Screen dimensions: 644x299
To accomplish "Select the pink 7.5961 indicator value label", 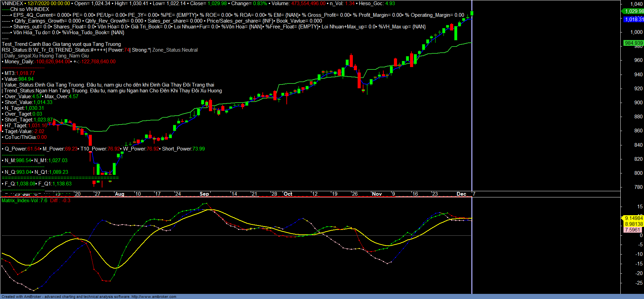I will pyautogui.click(x=632, y=230).
